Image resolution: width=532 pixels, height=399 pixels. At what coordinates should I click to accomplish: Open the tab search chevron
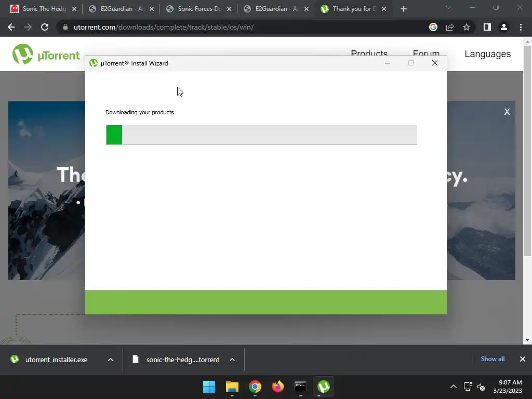pyautogui.click(x=448, y=7)
